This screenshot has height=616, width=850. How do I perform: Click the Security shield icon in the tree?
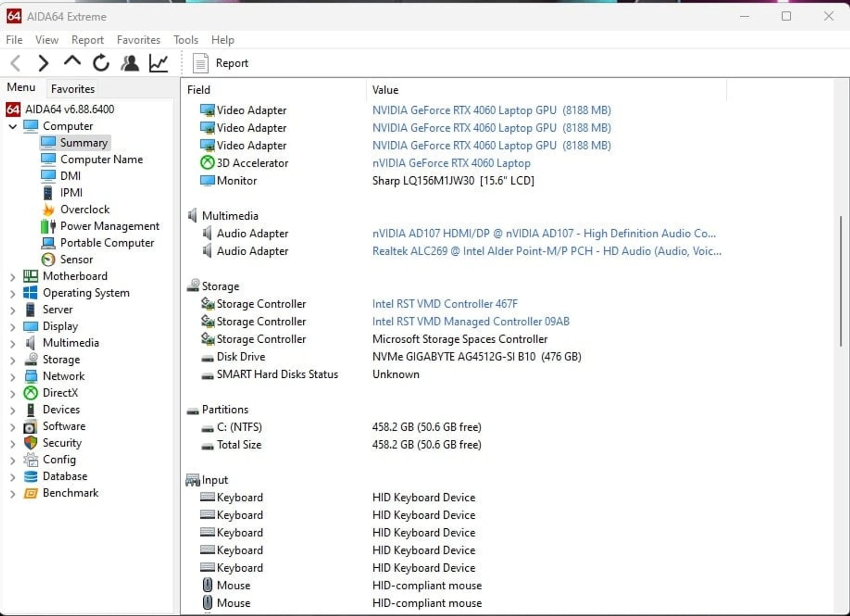coord(31,443)
